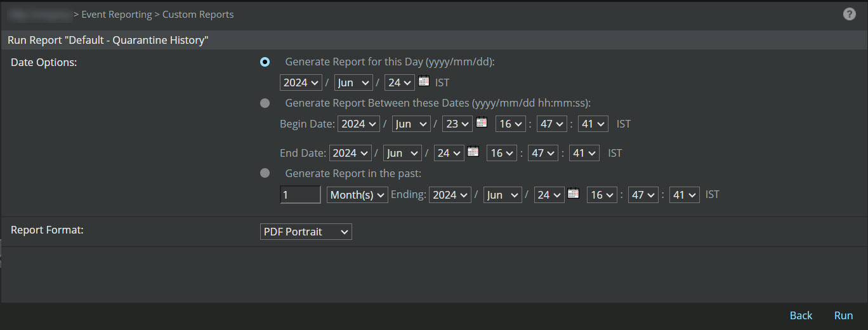Open End Date month dropdown

coord(402,153)
